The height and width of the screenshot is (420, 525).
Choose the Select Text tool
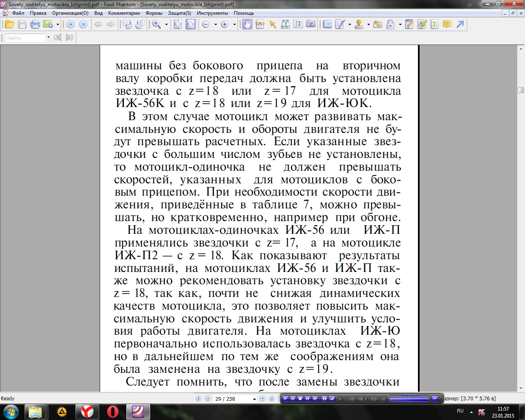(x=298, y=25)
